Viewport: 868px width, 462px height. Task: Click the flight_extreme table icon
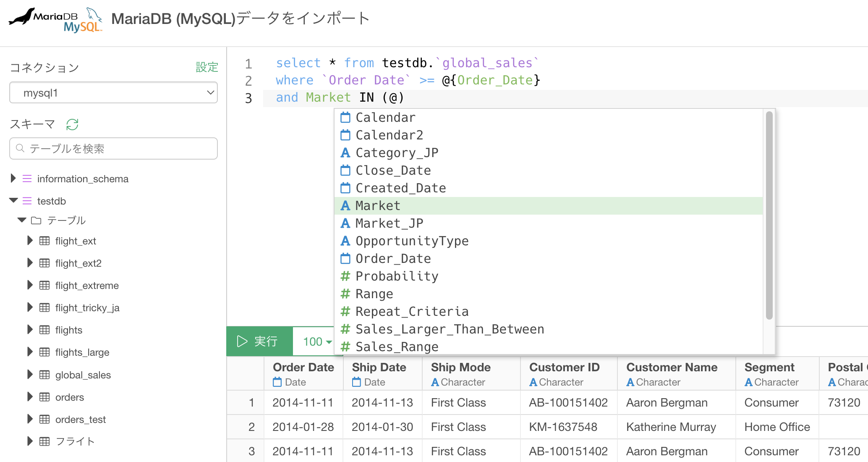pos(44,285)
